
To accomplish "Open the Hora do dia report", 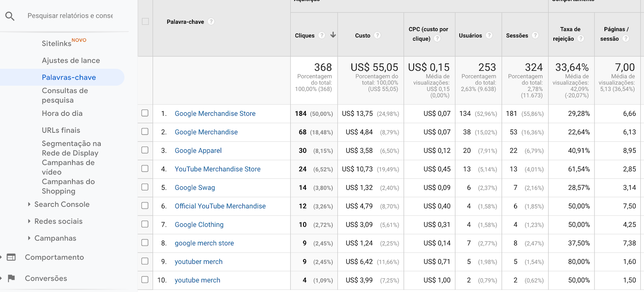I will click(62, 113).
